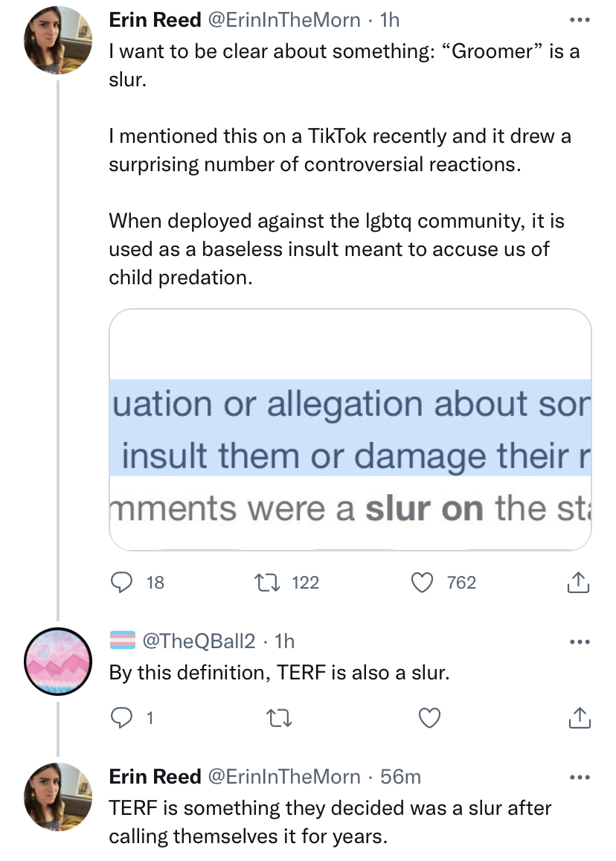Open Erin Reed name link on first tweet
616x861 pixels.
155,20
